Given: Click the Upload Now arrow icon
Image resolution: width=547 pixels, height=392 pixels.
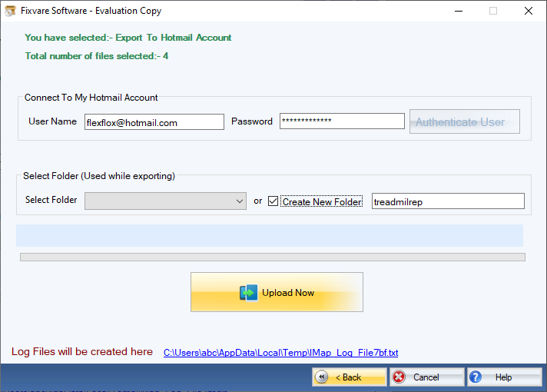Looking at the screenshot, I should click(x=248, y=293).
